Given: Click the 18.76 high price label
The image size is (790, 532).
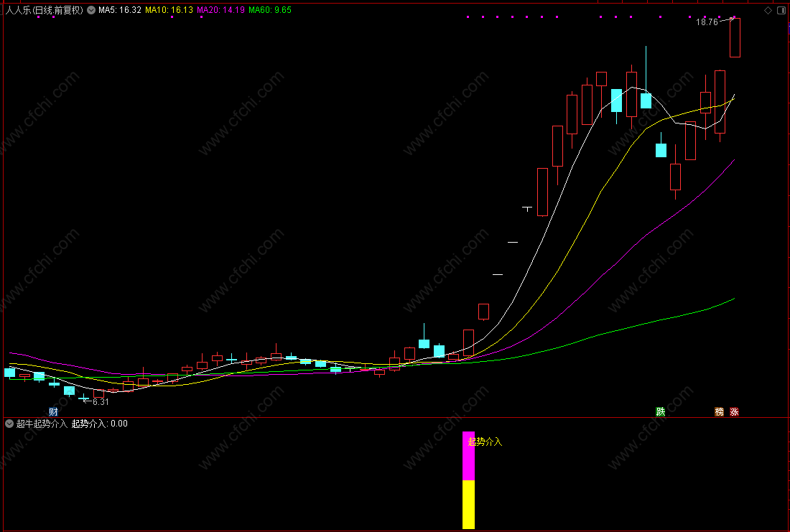Looking at the screenshot, I should 707,22.
